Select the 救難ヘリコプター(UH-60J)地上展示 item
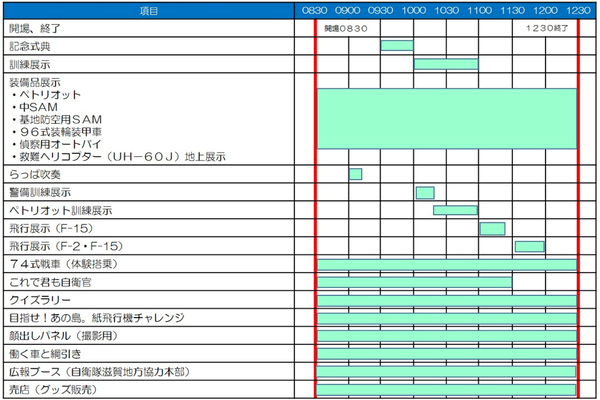The width and height of the screenshot is (600, 400). pyautogui.click(x=118, y=157)
